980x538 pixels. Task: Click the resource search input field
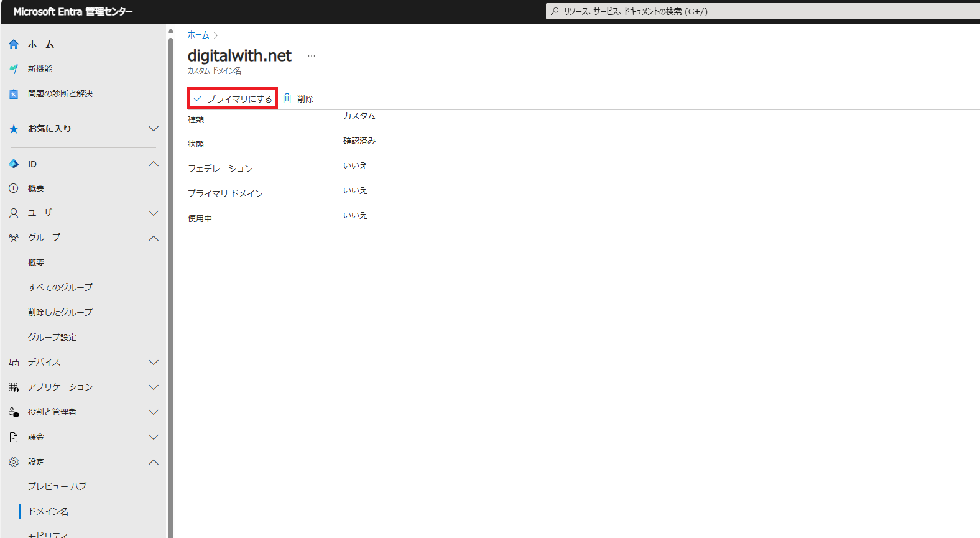point(762,11)
